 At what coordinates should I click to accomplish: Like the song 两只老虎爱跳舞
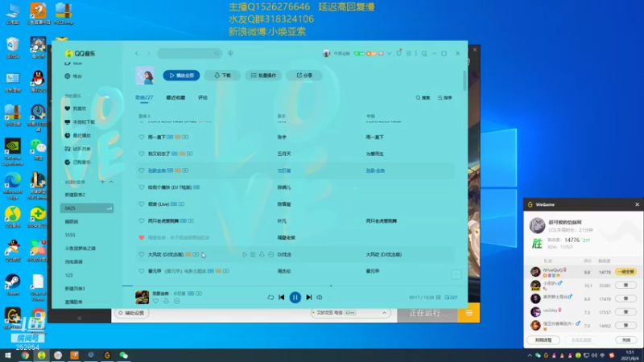(x=142, y=220)
